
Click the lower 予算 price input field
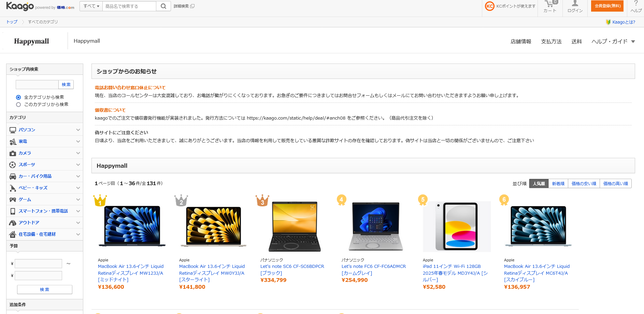click(x=38, y=275)
